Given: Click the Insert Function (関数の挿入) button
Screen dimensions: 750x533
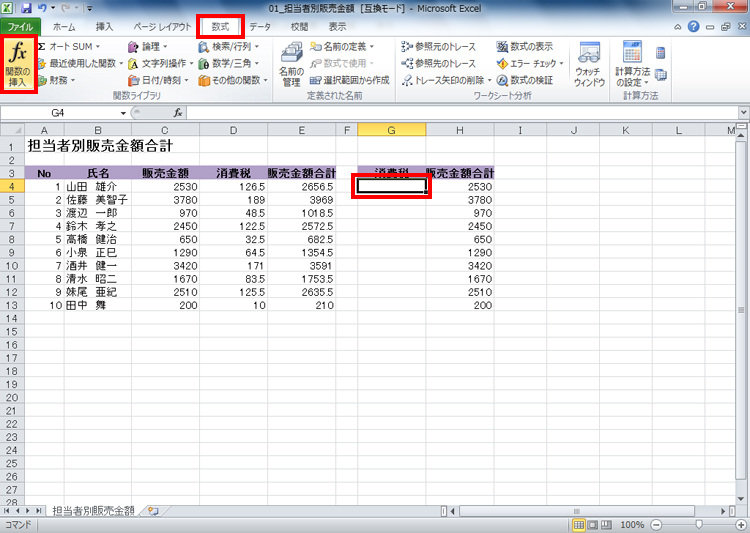Looking at the screenshot, I should point(18,64).
